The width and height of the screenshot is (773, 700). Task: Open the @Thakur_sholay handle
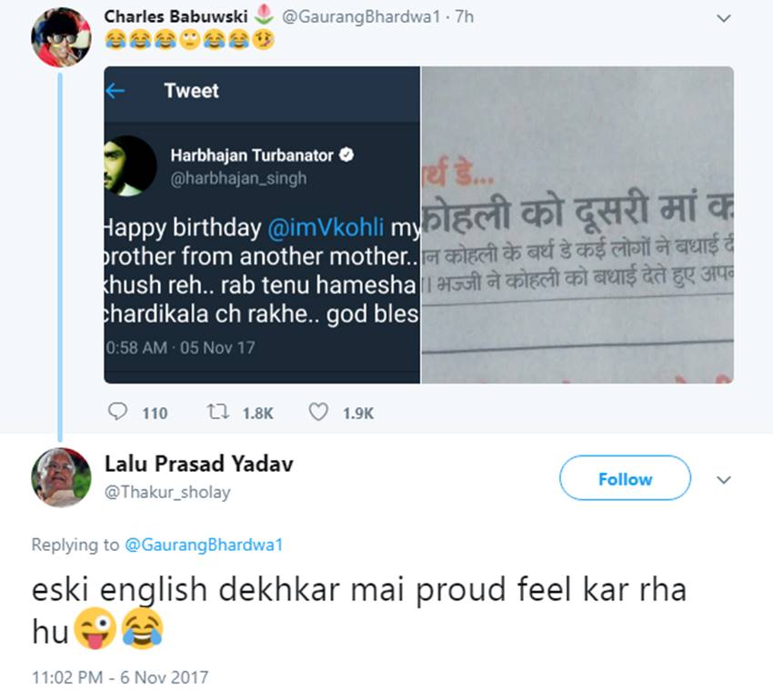coord(167,492)
